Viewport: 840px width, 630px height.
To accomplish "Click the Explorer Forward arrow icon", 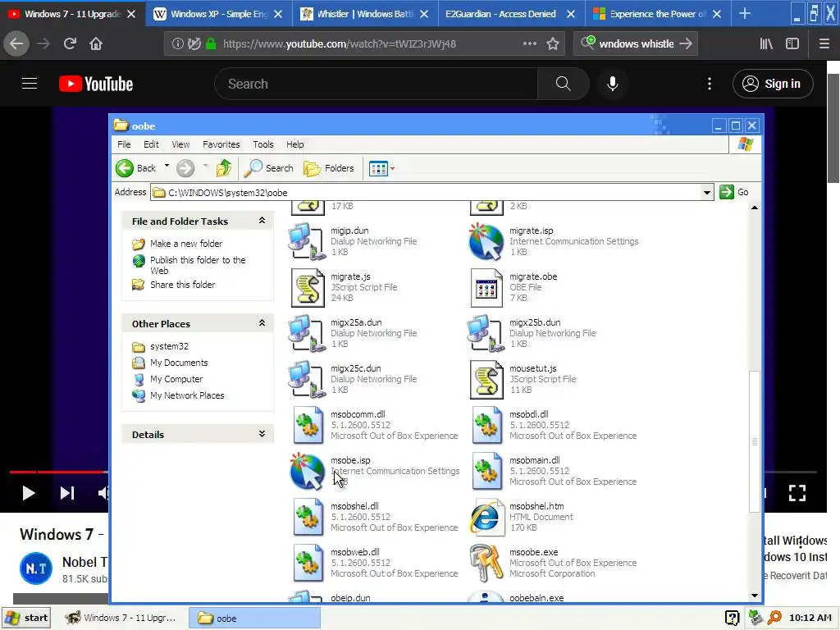I will tap(185, 168).
